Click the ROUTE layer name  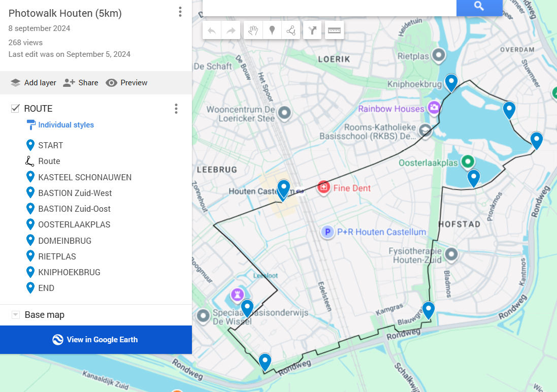(x=39, y=109)
